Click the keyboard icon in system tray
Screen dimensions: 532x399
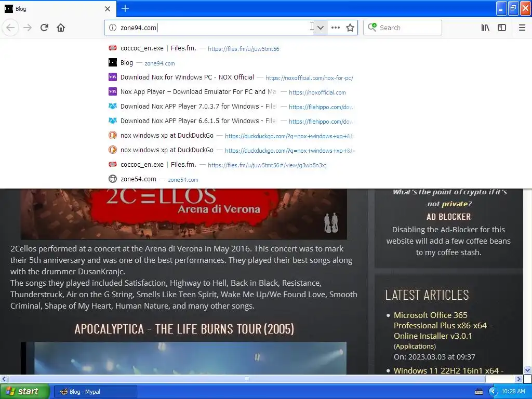(478, 392)
